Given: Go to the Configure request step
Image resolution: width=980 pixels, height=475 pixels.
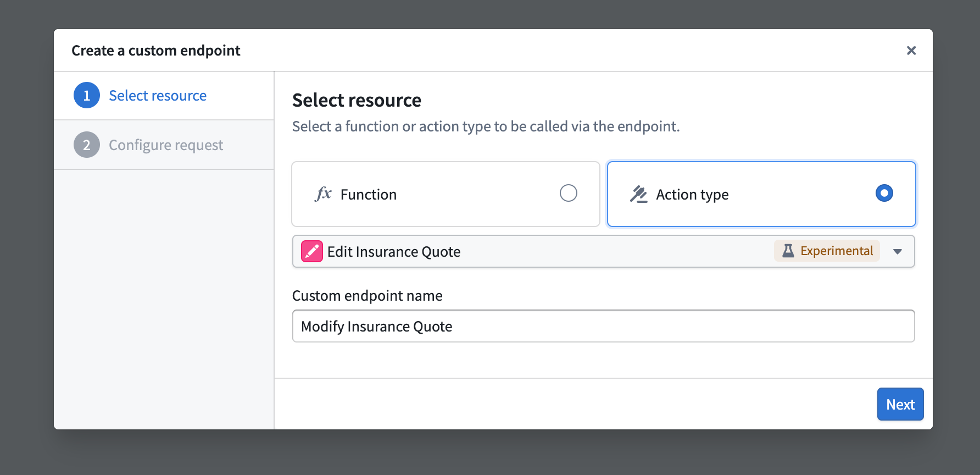Looking at the screenshot, I should click(164, 145).
